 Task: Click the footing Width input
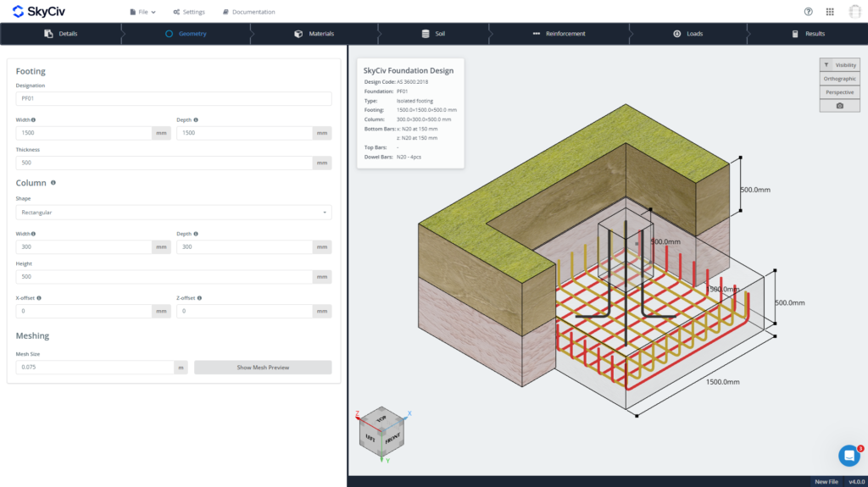pyautogui.click(x=84, y=133)
